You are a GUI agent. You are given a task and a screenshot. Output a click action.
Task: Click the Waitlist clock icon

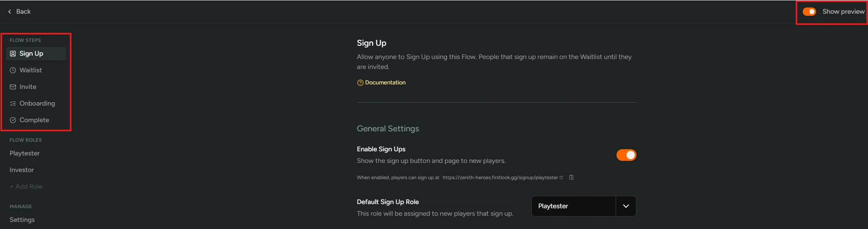pyautogui.click(x=13, y=70)
